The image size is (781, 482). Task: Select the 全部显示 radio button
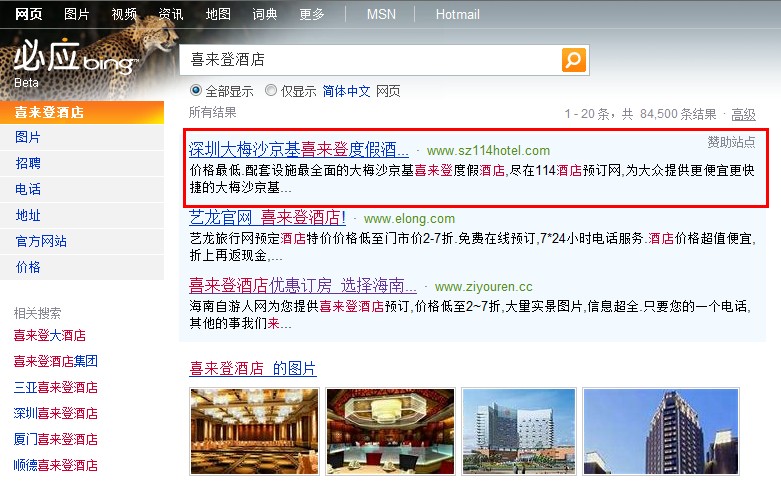tap(196, 90)
